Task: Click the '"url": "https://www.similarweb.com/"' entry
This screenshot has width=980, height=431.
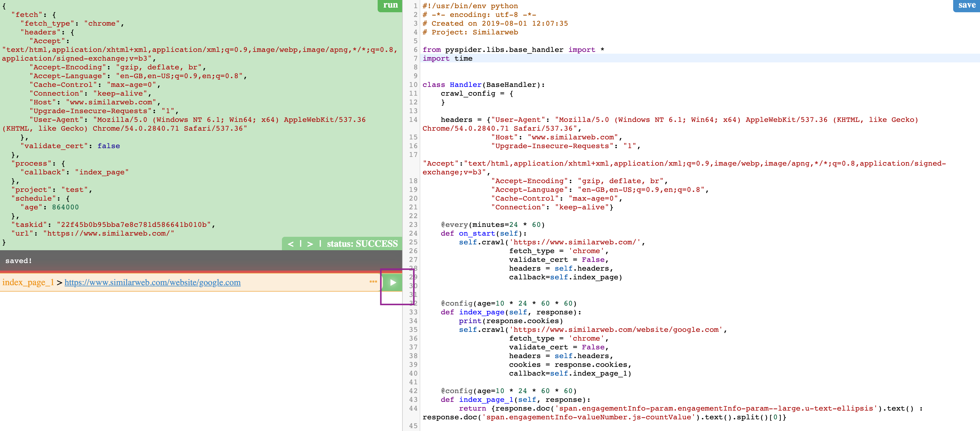Action: coord(93,233)
